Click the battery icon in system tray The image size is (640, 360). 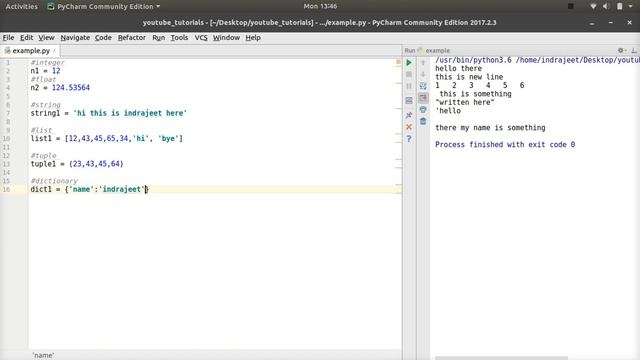pyautogui.click(x=620, y=6)
